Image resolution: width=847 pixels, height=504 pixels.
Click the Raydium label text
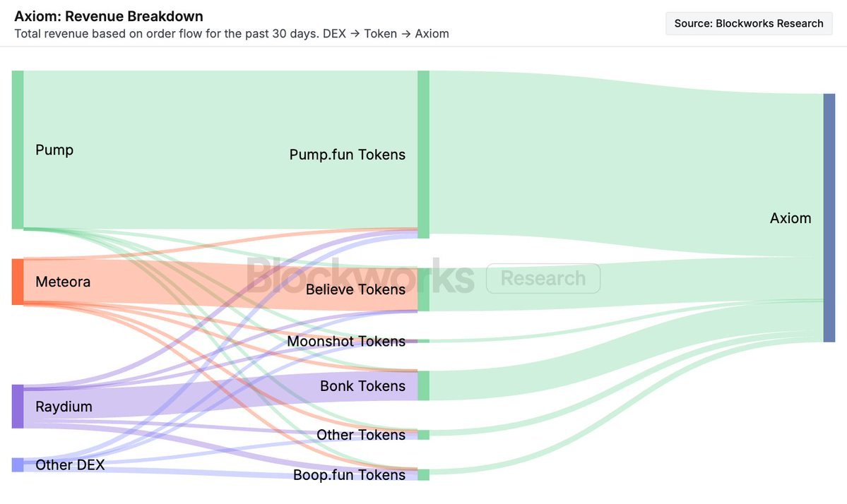pyautogui.click(x=64, y=407)
